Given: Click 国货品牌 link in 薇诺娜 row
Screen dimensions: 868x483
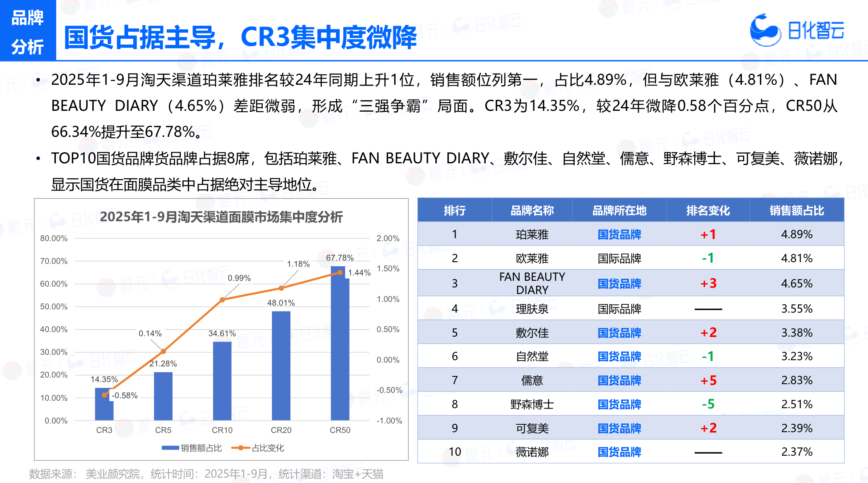Looking at the screenshot, I should click(x=619, y=452).
